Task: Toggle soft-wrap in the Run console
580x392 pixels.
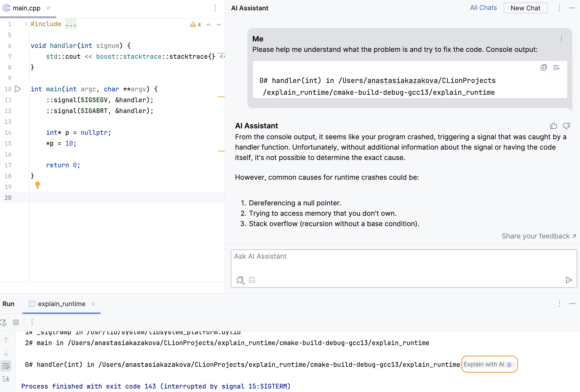Action: click(x=6, y=366)
